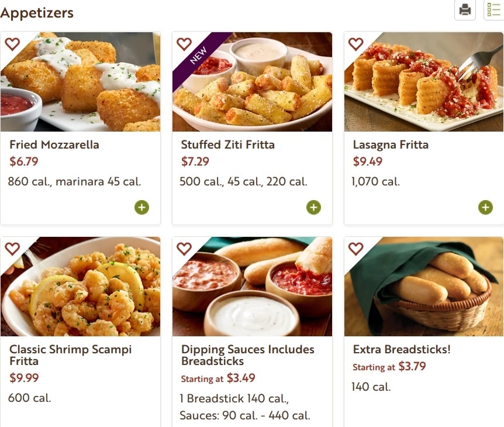Toggle favorite on Lasagna Fritta

[x=356, y=44]
